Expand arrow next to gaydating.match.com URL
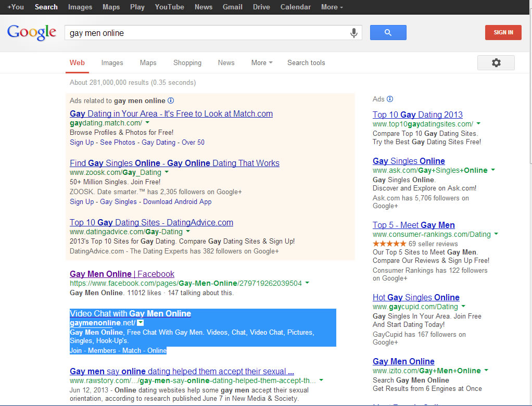 (148, 123)
